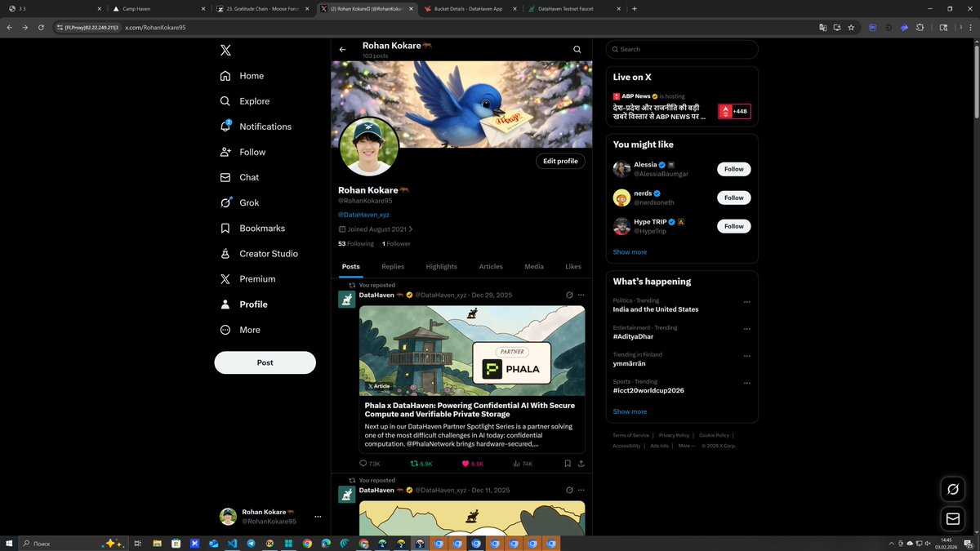The width and height of the screenshot is (980, 551).
Task: Open account switcher dots beside RohanKokare95
Action: pos(318,517)
